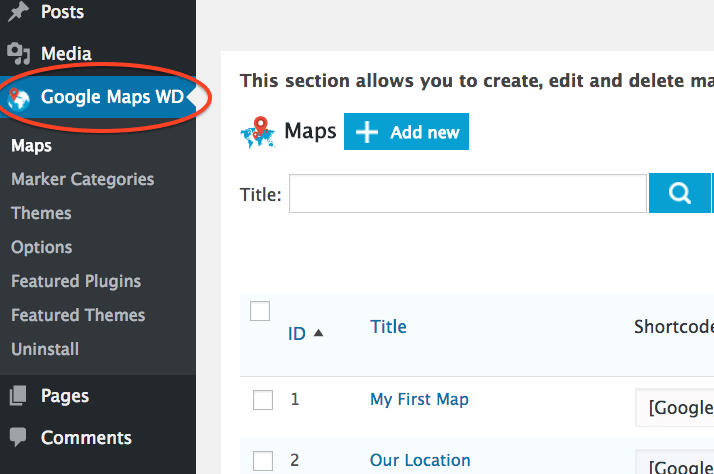Click the Add new map button
The width and height of the screenshot is (714, 474).
[406, 132]
